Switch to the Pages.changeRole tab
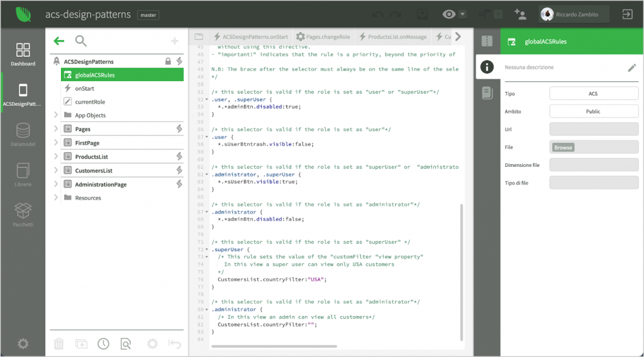This screenshot has height=357, width=644. [x=323, y=37]
